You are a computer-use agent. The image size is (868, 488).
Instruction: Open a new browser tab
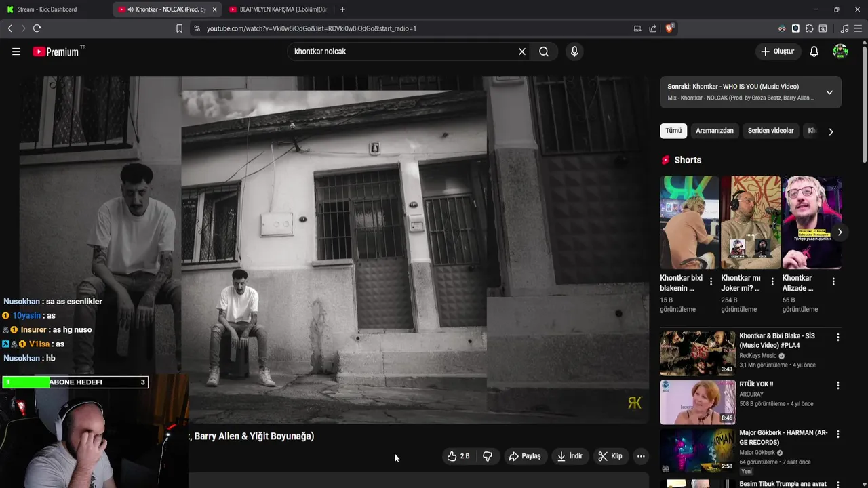pos(342,9)
